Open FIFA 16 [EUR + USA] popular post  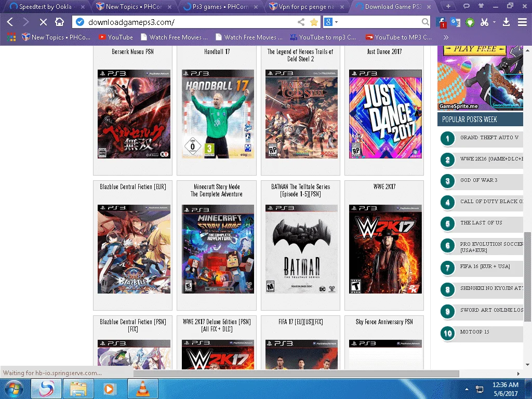[485, 267]
